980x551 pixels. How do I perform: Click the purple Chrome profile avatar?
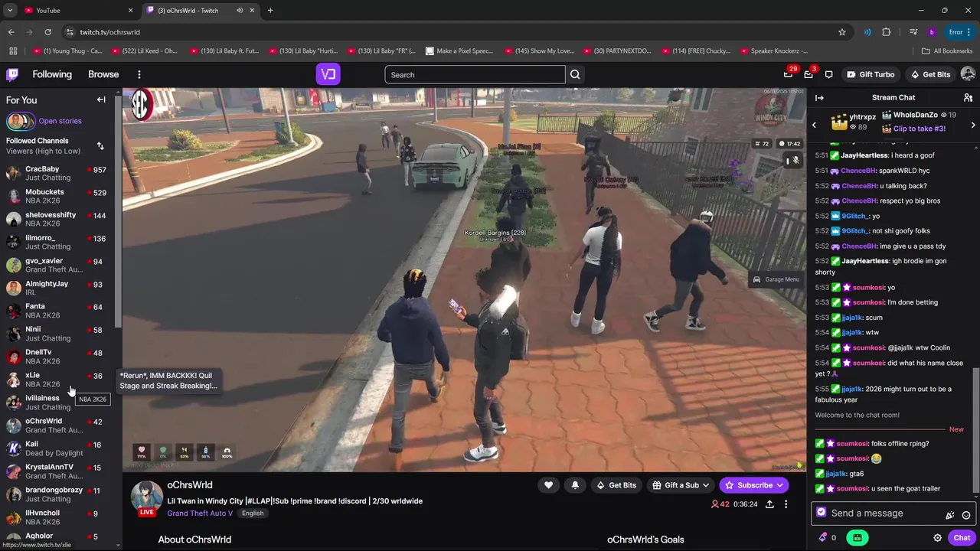pos(932,32)
